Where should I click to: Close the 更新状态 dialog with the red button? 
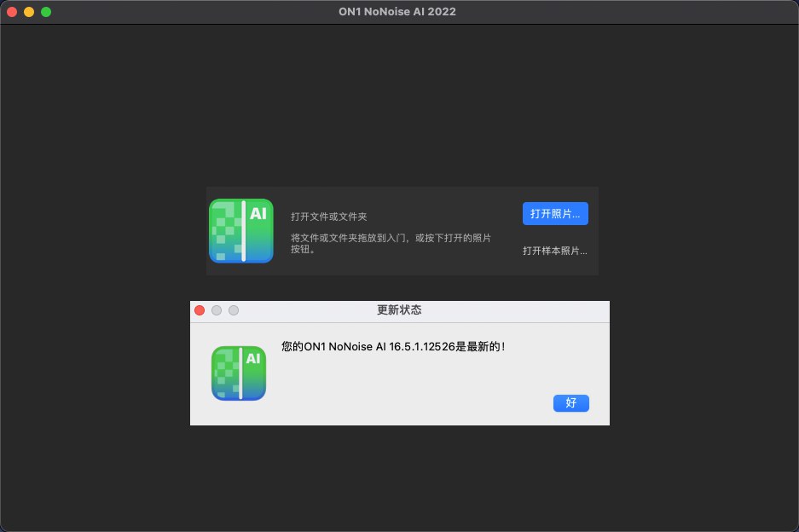tap(200, 310)
